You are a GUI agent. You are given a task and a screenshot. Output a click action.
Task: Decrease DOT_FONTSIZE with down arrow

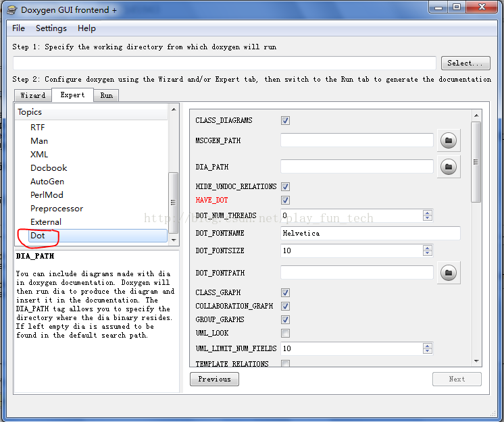[x=428, y=253]
